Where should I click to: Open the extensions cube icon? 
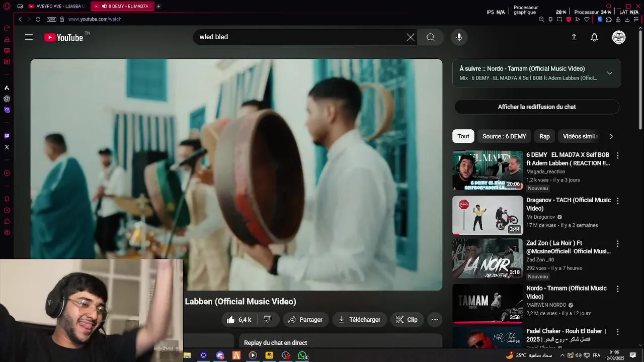coord(609,19)
